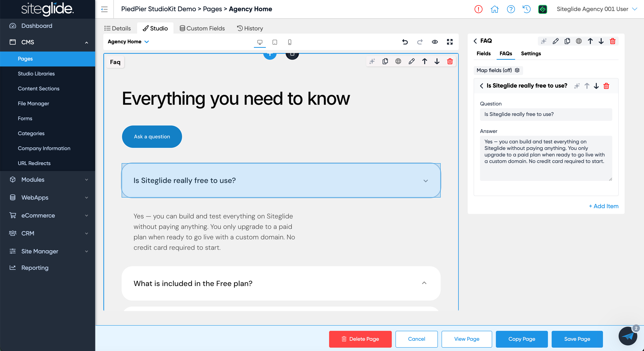644x351 pixels.
Task: Click the View Page button
Action: click(467, 339)
